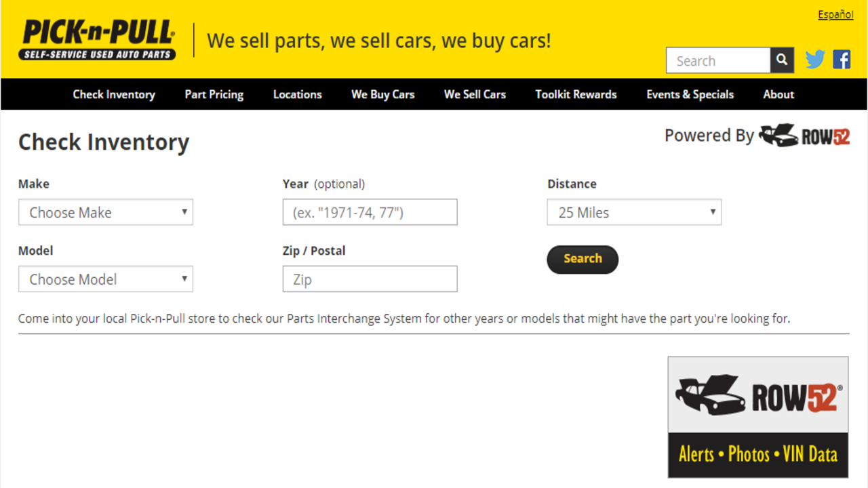Visit the Events & Specials page
This screenshot has width=868, height=488.
click(690, 94)
